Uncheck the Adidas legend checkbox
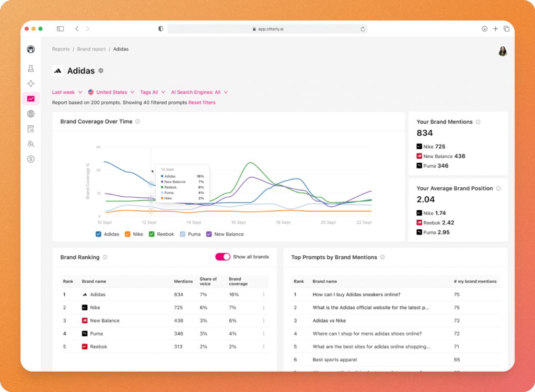 [x=98, y=234]
